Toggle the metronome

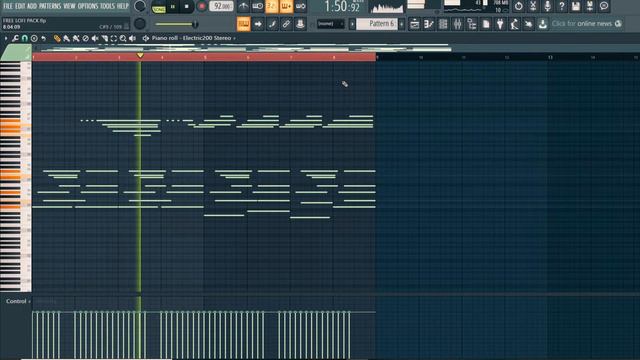pyautogui.click(x=244, y=6)
